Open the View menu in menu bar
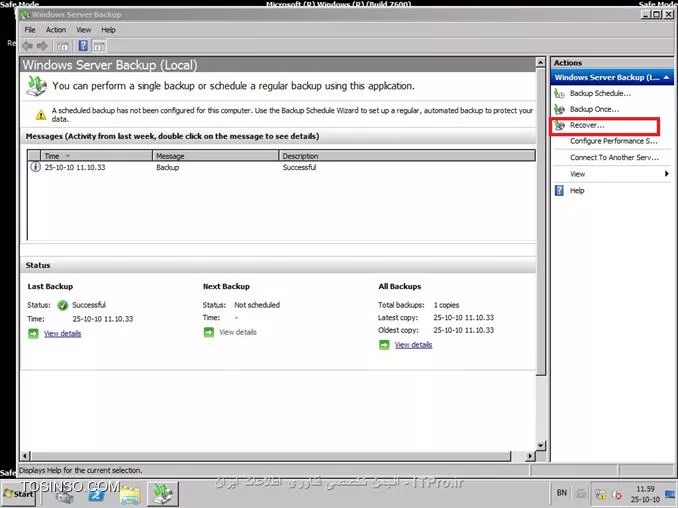 (83, 30)
